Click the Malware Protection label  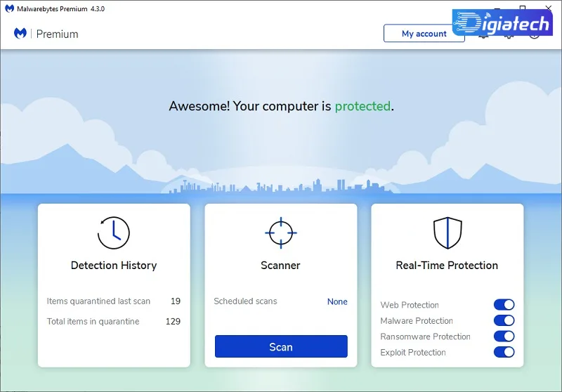(x=417, y=320)
